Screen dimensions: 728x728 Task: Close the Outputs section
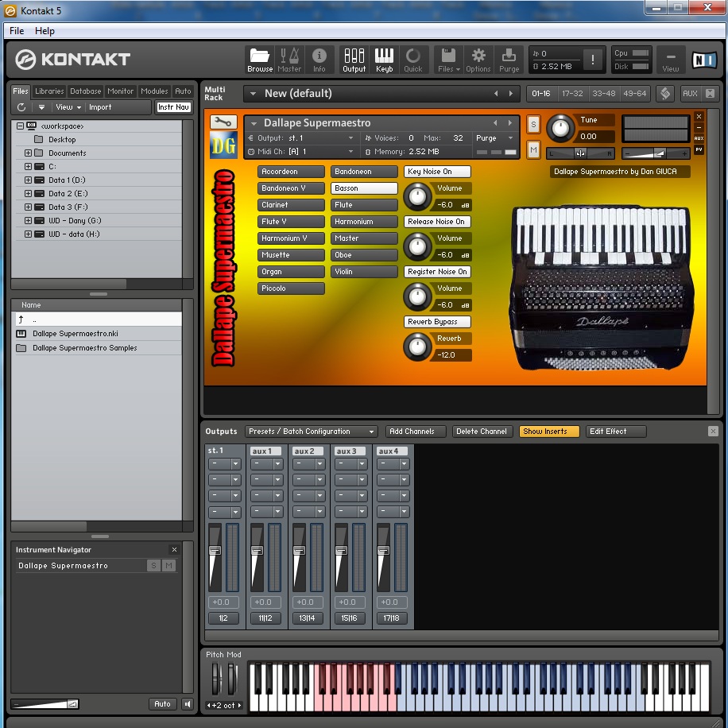point(713,432)
